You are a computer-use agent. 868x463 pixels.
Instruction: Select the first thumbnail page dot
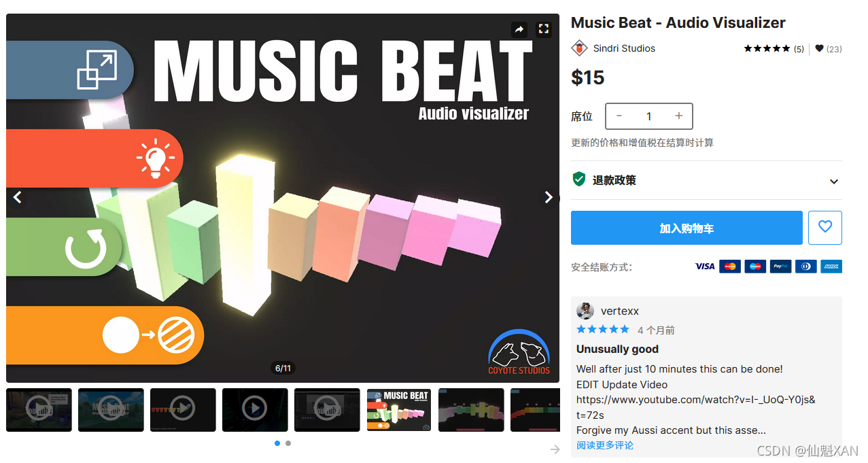click(277, 443)
